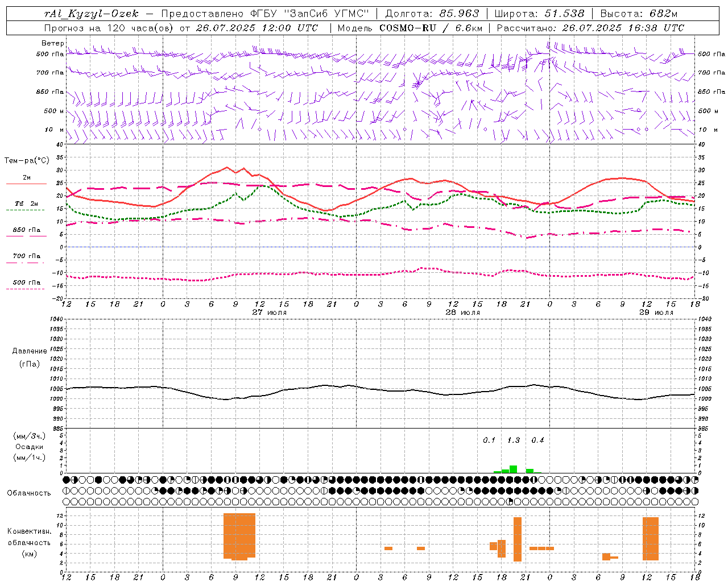The width and height of the screenshot is (728, 582).
Task: Click the Осадки precipitation label
Action: 30,447
